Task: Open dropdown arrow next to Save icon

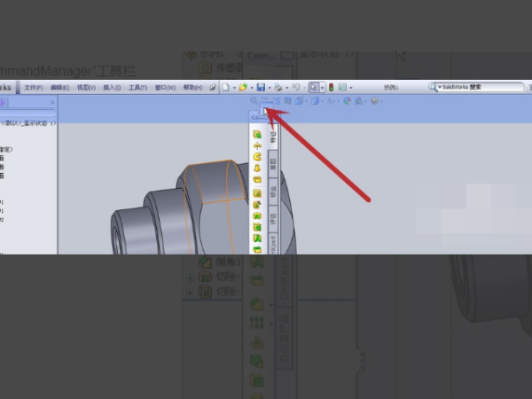Action: 269,88
